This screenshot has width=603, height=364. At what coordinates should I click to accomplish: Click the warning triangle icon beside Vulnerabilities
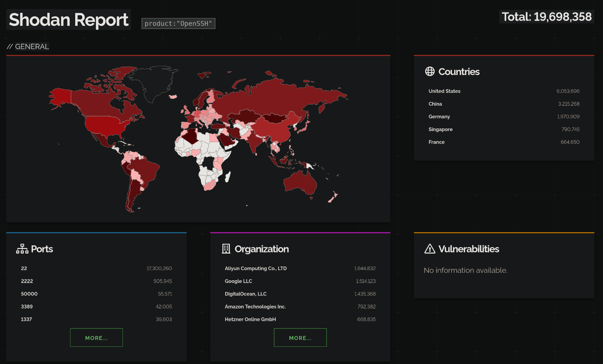pos(430,249)
